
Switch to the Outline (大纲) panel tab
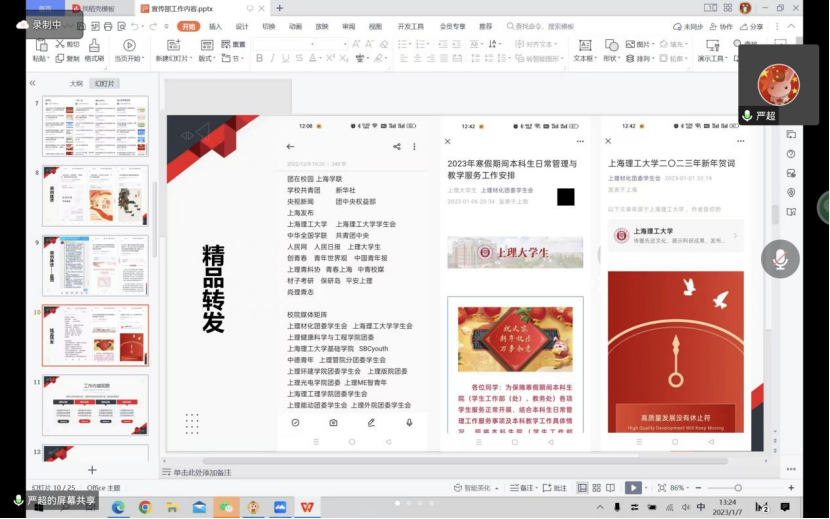click(76, 84)
